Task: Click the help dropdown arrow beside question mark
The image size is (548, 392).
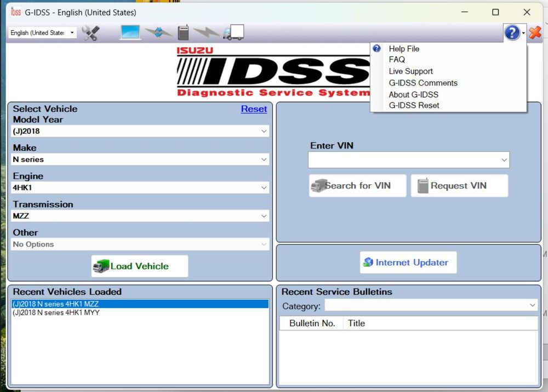Action: pos(523,33)
